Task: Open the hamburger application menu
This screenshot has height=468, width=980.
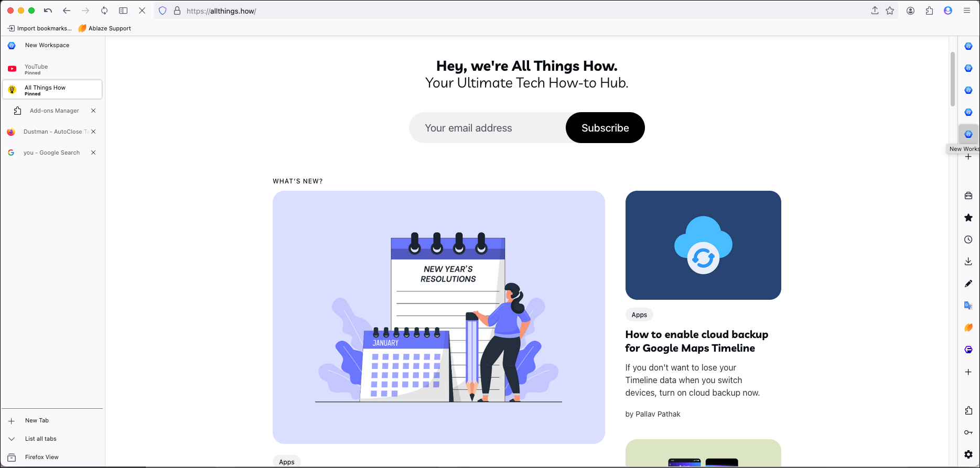Action: pyautogui.click(x=967, y=10)
